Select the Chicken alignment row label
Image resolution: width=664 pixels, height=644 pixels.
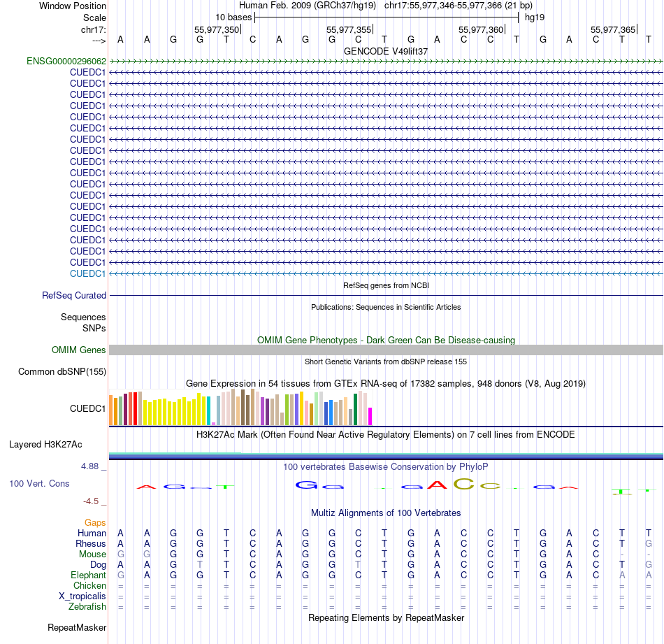click(x=89, y=585)
